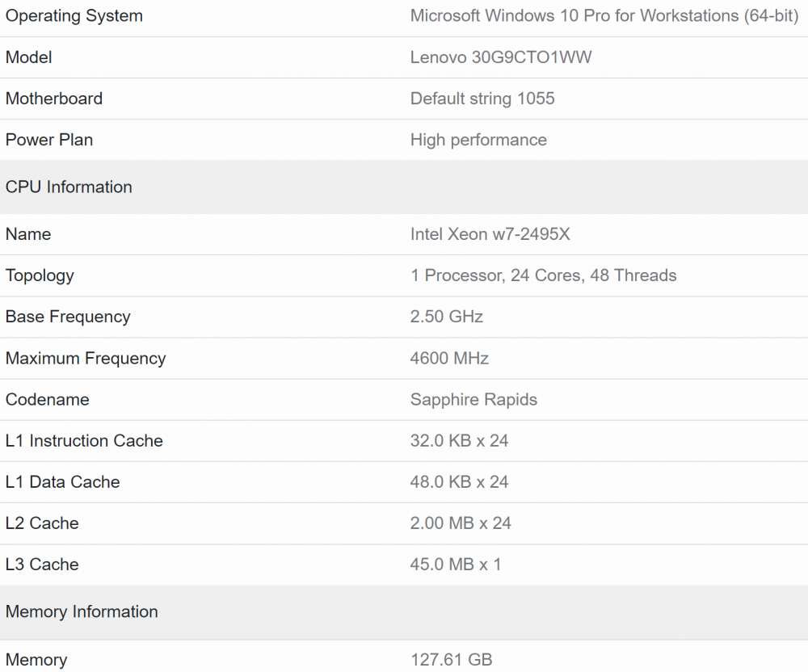Select the '2.00 MB x 24' value
This screenshot has width=808, height=672.
(x=461, y=523)
